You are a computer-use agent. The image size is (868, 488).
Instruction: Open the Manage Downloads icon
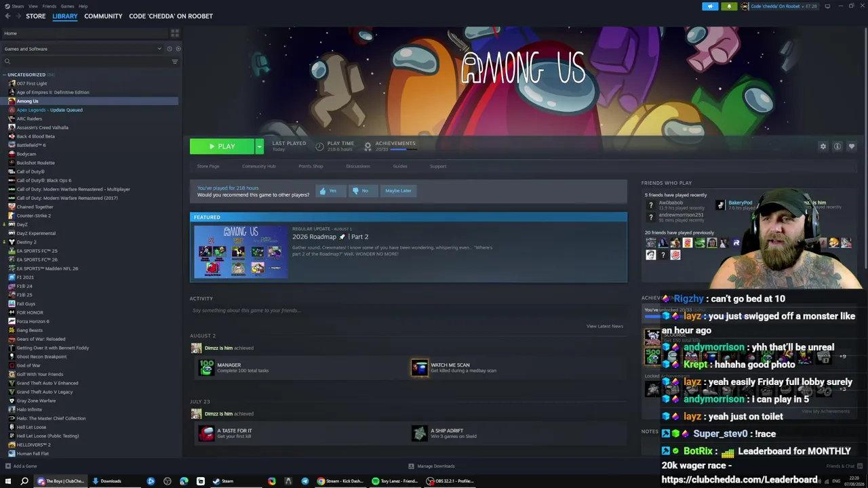[x=411, y=466]
